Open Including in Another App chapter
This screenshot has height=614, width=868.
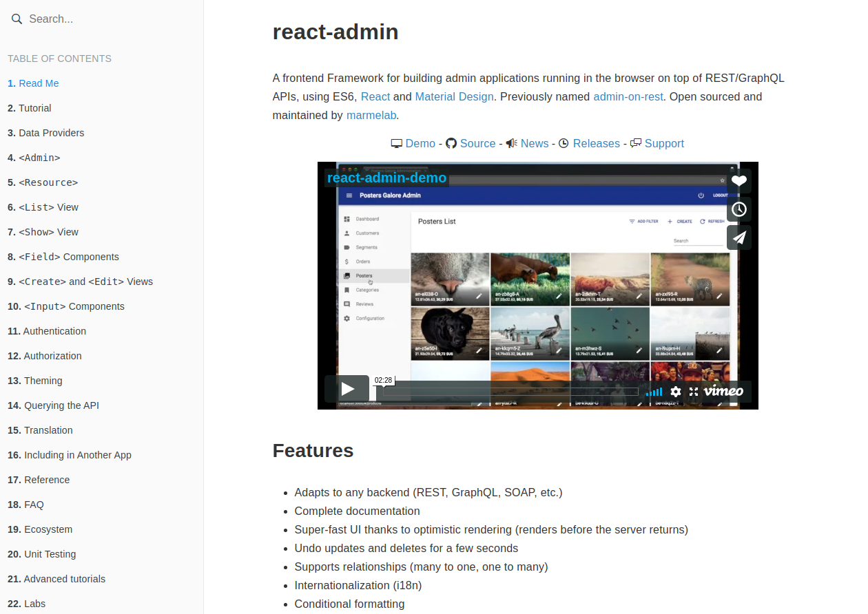[x=70, y=455]
